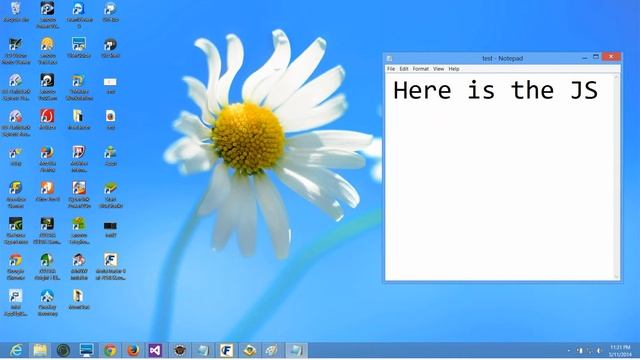This screenshot has width=640, height=360.
Task: Launch Internet Explorer from the taskbar
Action: pyautogui.click(x=16, y=350)
